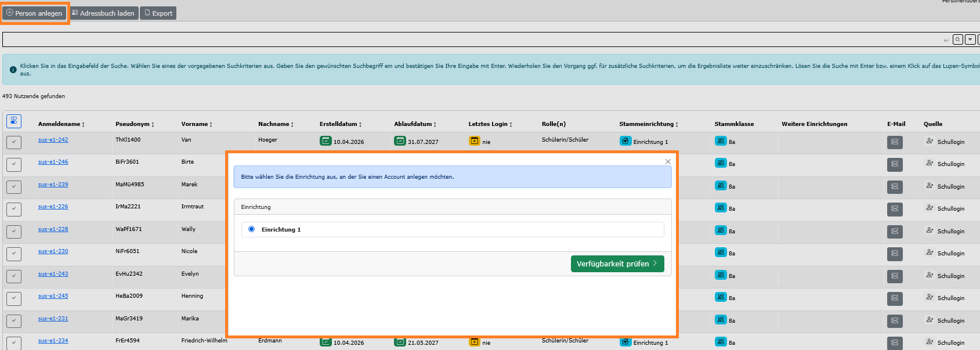Select the Einrichtung 1 radio button

(251, 229)
